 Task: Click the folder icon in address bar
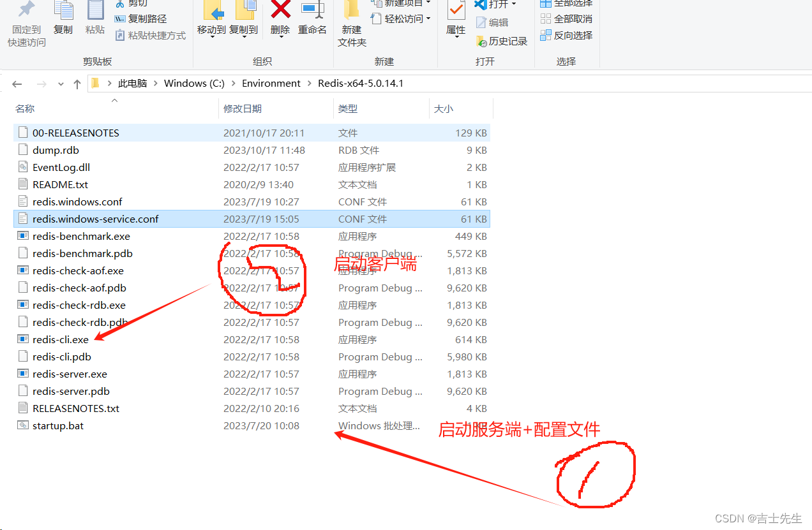click(x=96, y=83)
